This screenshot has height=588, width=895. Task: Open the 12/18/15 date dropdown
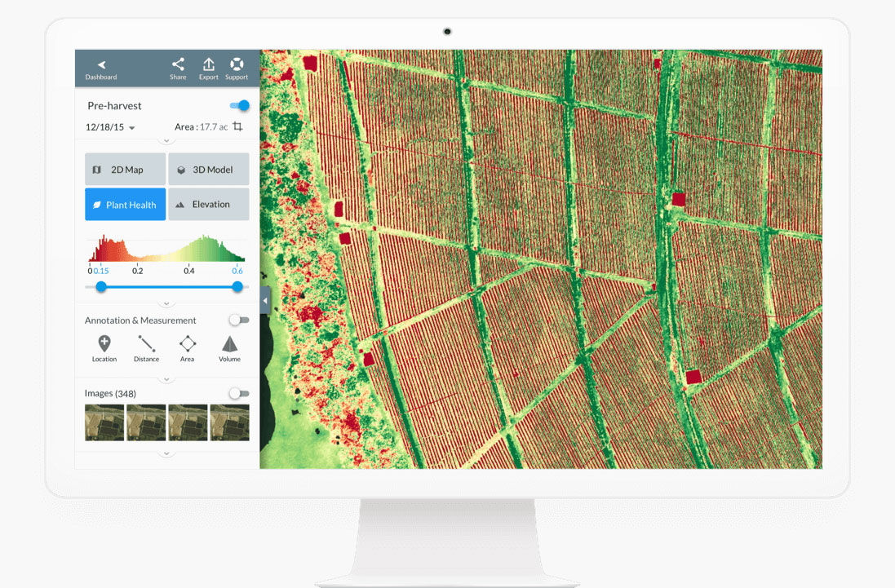(110, 128)
